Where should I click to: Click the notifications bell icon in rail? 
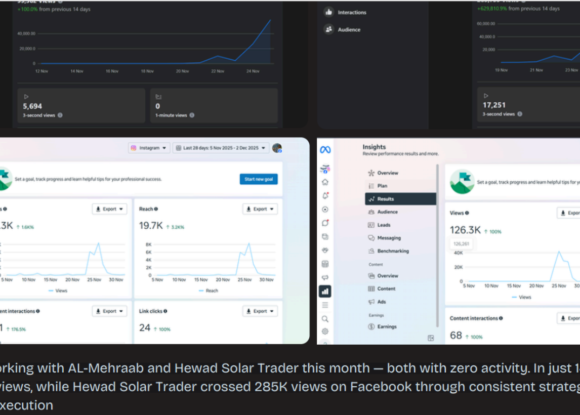(x=325, y=196)
